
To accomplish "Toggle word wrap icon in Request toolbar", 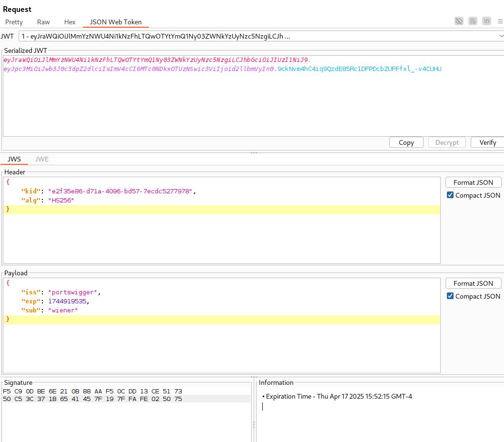I will point(473,21).
